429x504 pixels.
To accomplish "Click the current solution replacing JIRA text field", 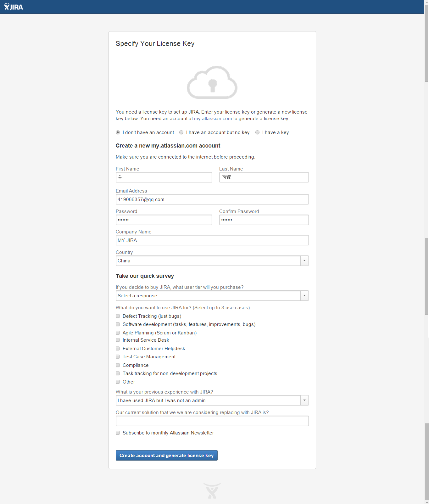I will coord(212,421).
